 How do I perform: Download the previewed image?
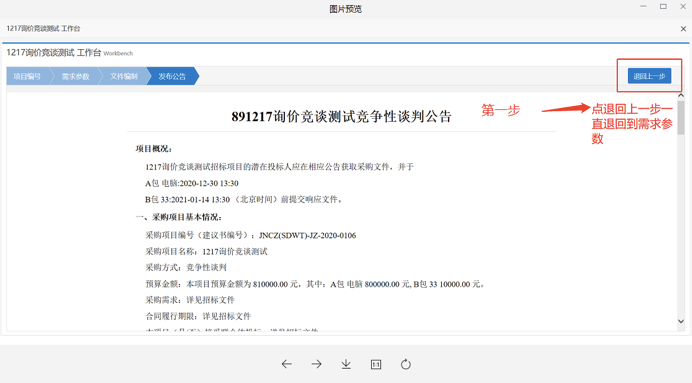[x=346, y=364]
